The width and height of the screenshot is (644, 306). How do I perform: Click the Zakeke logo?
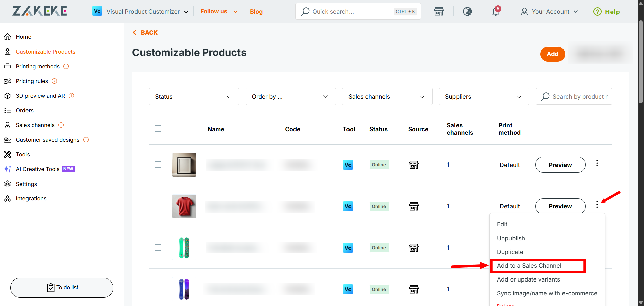pyautogui.click(x=40, y=11)
